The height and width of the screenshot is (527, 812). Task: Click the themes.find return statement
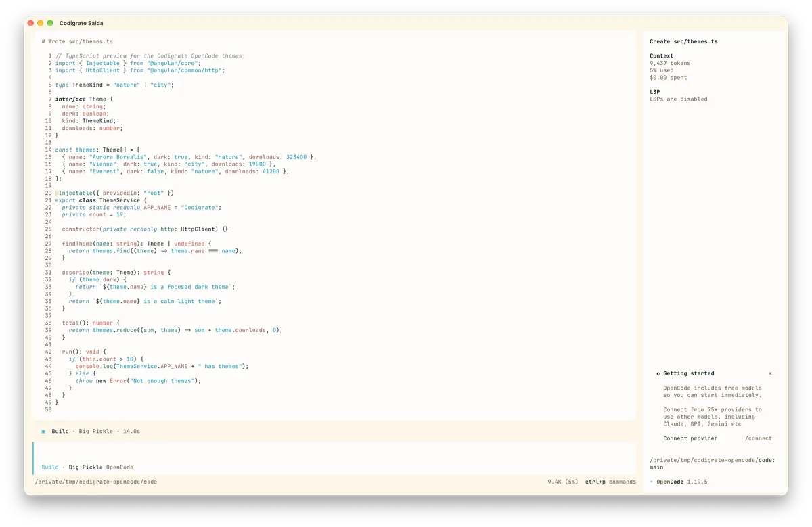click(x=155, y=250)
